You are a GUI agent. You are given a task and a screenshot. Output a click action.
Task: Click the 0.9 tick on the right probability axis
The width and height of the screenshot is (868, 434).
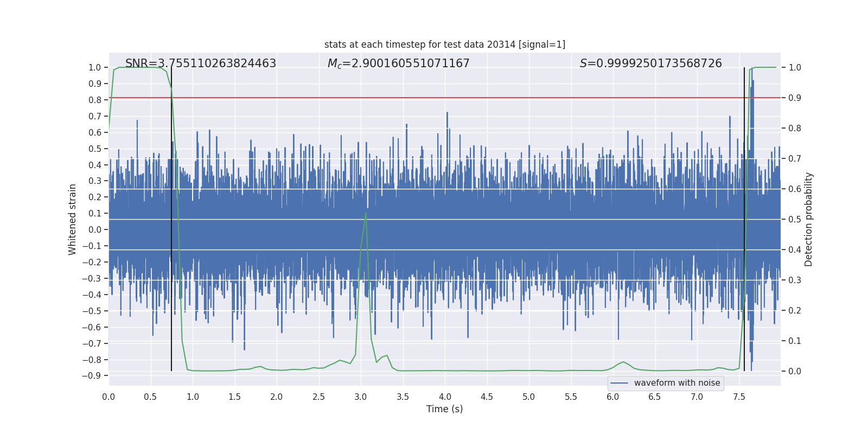[795, 98]
